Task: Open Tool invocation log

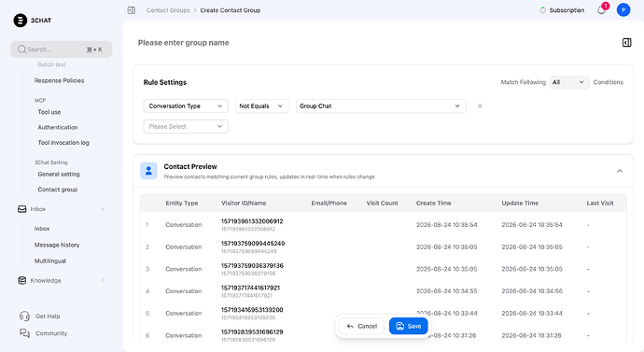Action: pyautogui.click(x=63, y=143)
